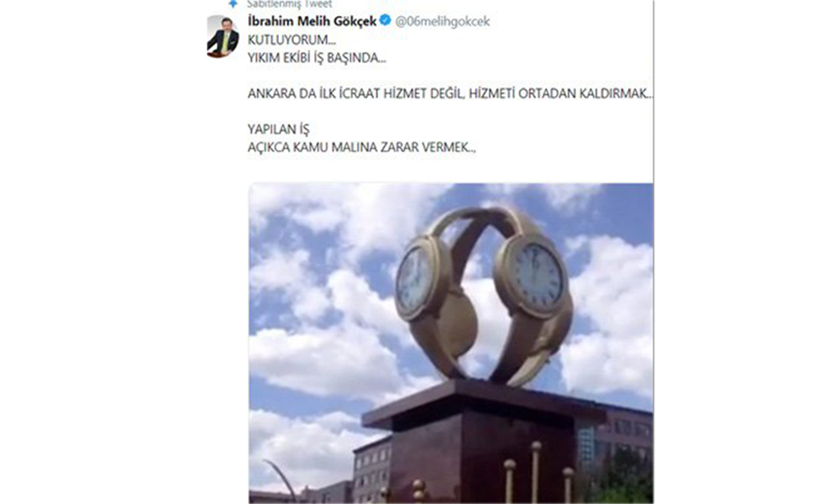Open the @06melihgokcek handle link
The height and width of the screenshot is (504, 840).
[443, 22]
